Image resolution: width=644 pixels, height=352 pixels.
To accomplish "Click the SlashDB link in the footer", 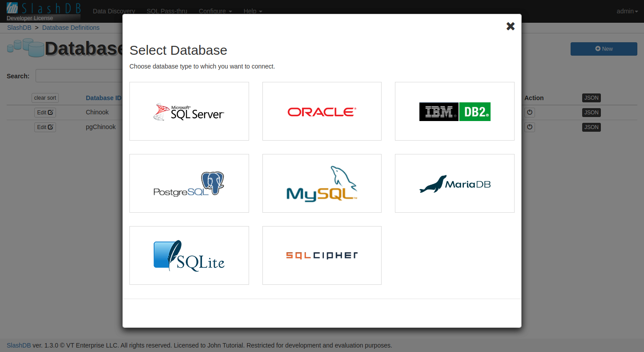I will click(19, 345).
